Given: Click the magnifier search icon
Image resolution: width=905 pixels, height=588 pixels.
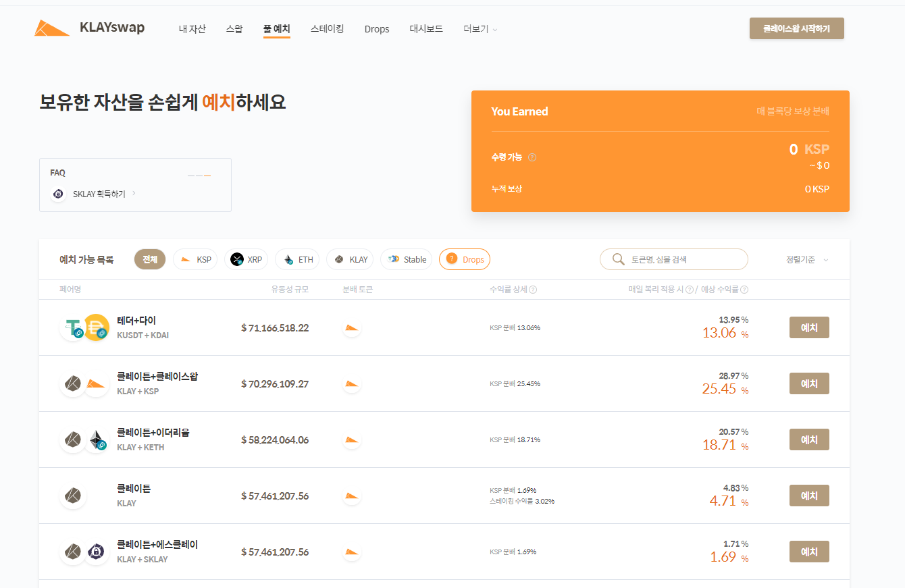Looking at the screenshot, I should click(618, 259).
